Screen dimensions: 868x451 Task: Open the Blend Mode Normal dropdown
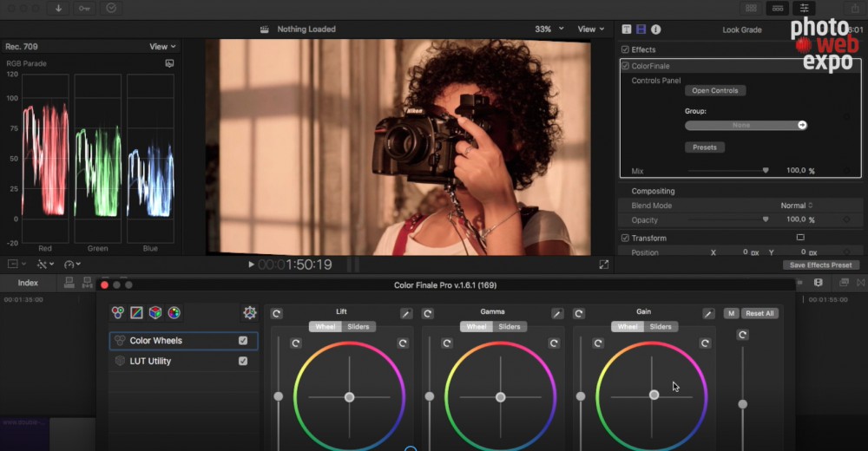(x=797, y=206)
